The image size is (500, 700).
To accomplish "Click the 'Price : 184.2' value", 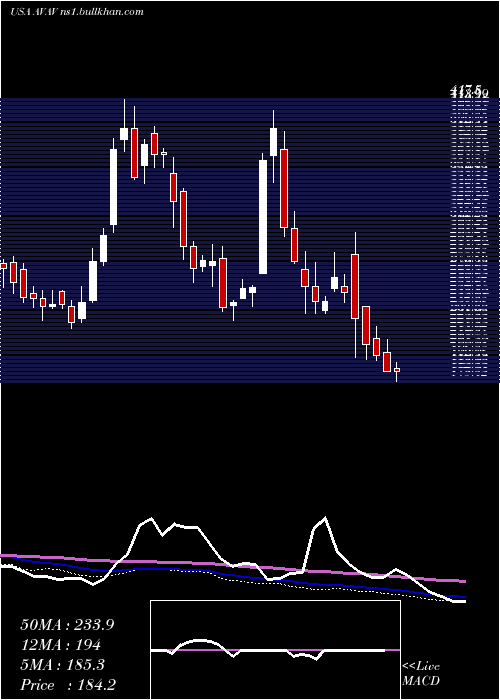I will 68,685.
